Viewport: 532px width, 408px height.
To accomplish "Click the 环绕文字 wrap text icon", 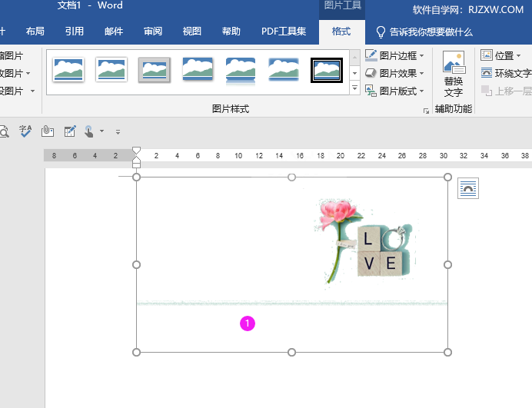I will click(487, 73).
